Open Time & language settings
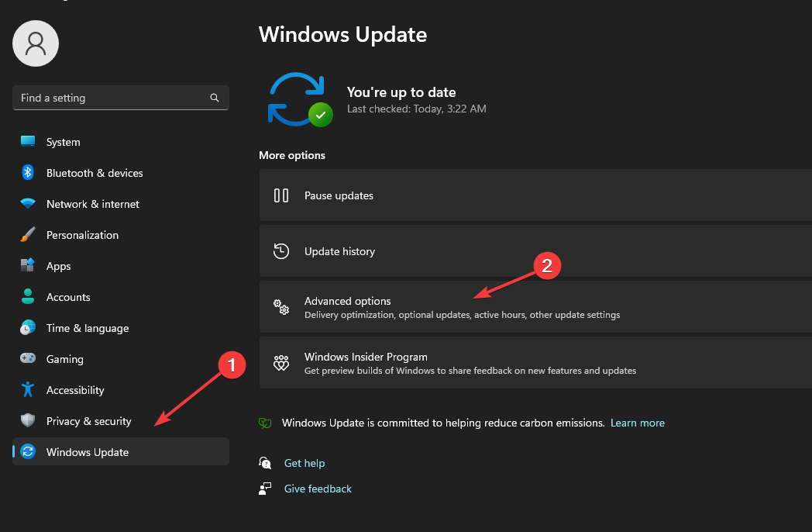This screenshot has height=532, width=812. pos(121,328)
